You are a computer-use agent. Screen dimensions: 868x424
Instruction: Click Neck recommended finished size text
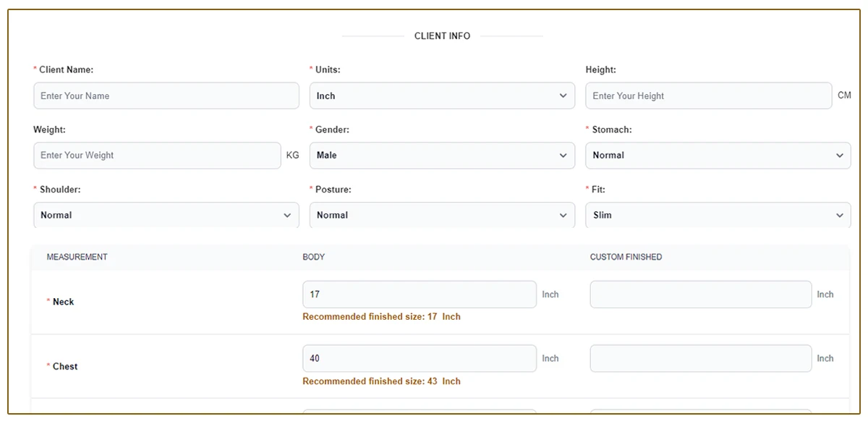[x=381, y=317]
